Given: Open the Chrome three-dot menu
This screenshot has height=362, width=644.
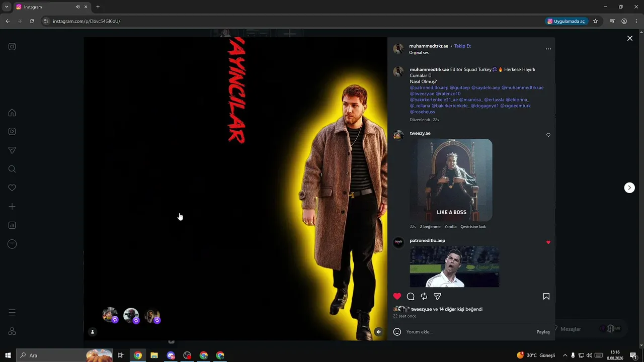Looking at the screenshot, I should coord(636,21).
